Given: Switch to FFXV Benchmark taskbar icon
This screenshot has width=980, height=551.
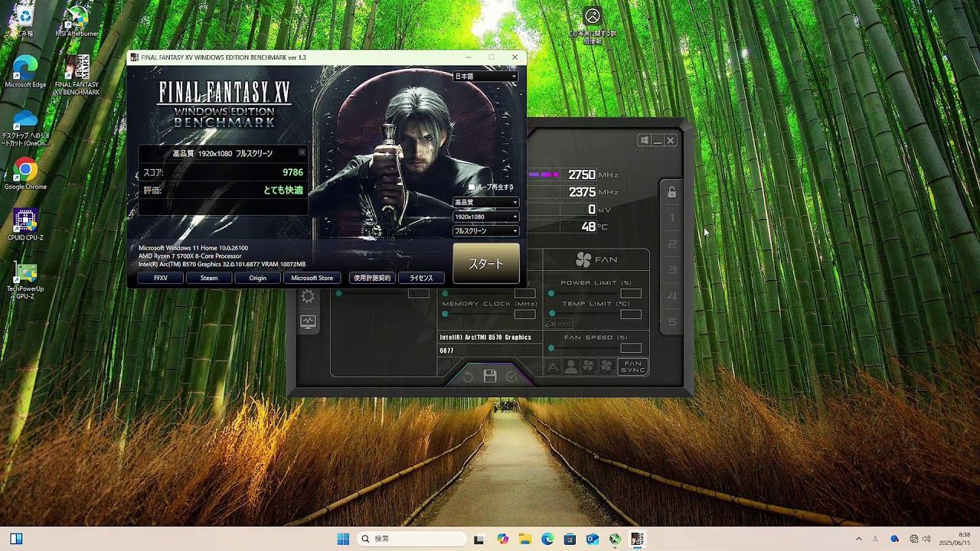Looking at the screenshot, I should point(637,539).
